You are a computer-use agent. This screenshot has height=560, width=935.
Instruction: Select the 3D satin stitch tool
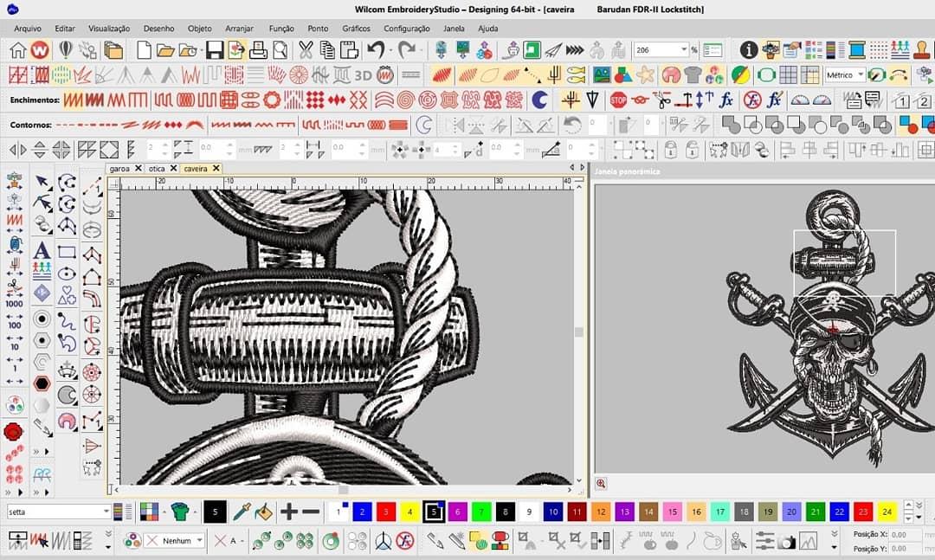tap(363, 75)
